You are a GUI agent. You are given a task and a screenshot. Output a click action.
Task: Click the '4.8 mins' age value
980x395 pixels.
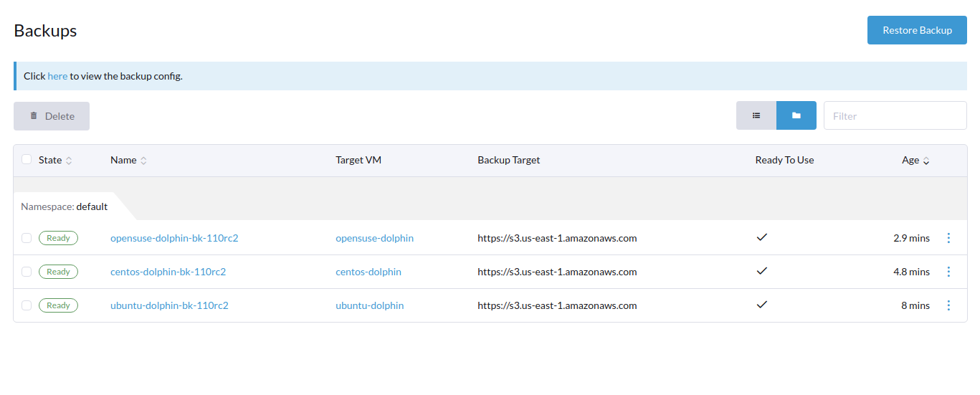(x=911, y=272)
